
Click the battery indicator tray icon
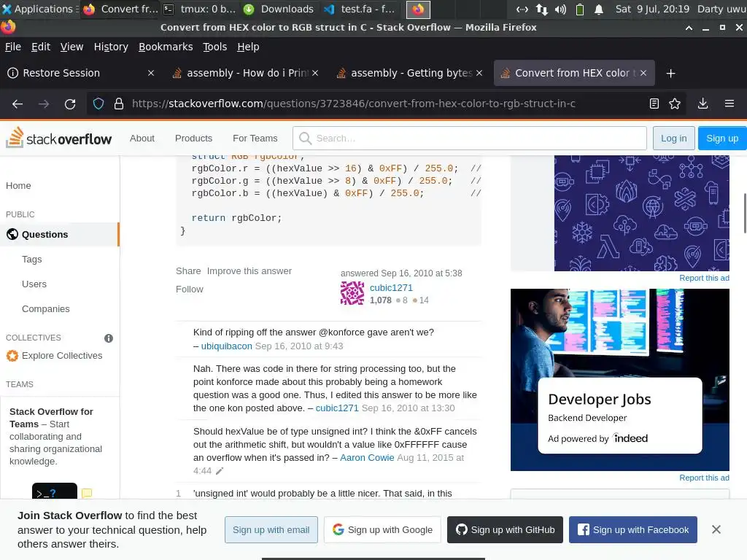580,9
